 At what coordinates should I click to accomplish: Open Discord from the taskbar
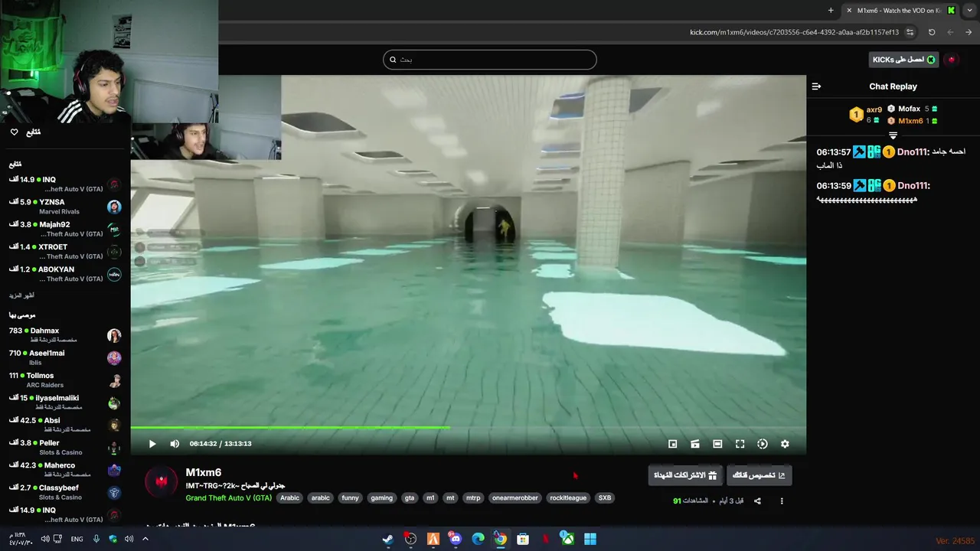(456, 539)
